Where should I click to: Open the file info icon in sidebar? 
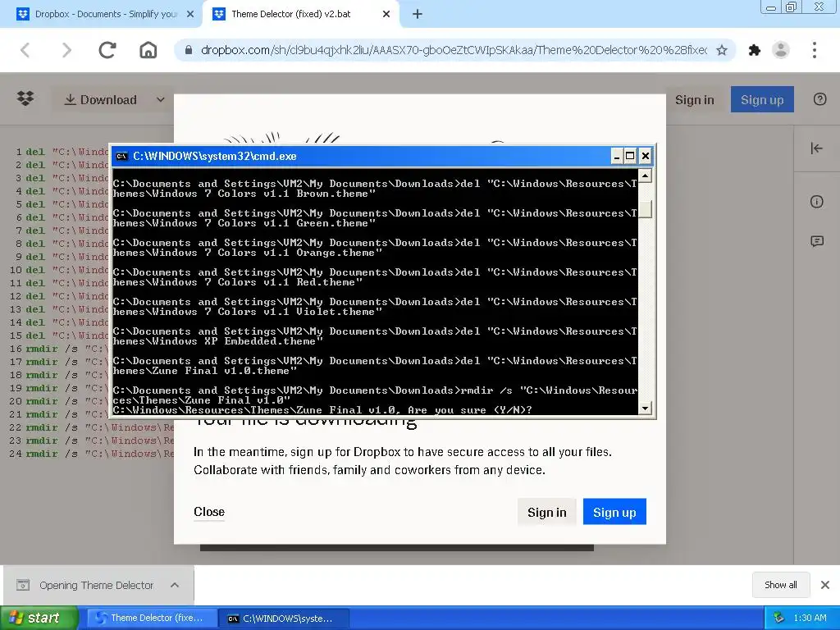pyautogui.click(x=816, y=202)
